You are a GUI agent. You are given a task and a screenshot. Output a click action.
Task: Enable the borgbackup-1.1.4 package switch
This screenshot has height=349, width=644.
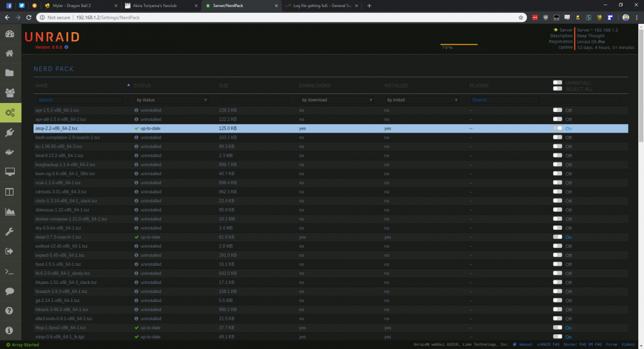coord(557,164)
